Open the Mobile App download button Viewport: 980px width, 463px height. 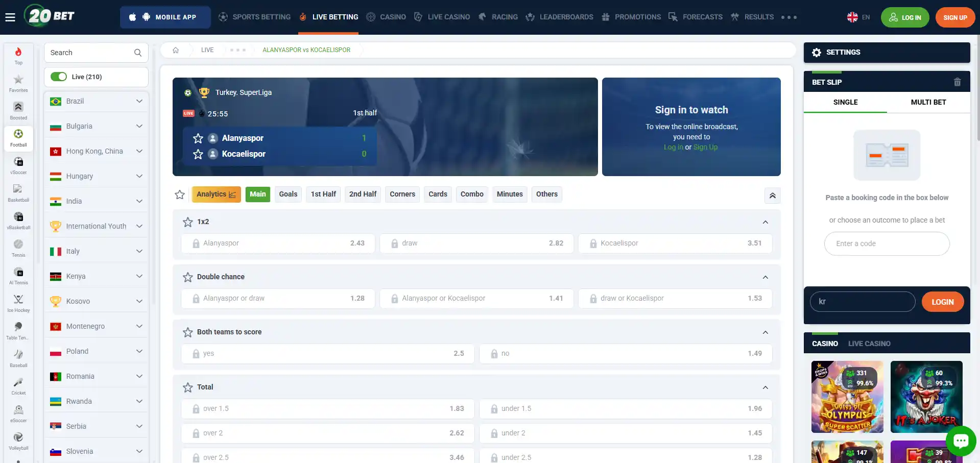[165, 17]
